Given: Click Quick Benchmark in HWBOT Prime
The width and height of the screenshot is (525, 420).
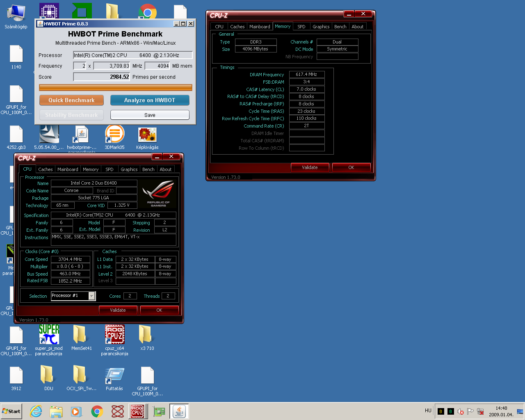Looking at the screenshot, I should tap(71, 100).
